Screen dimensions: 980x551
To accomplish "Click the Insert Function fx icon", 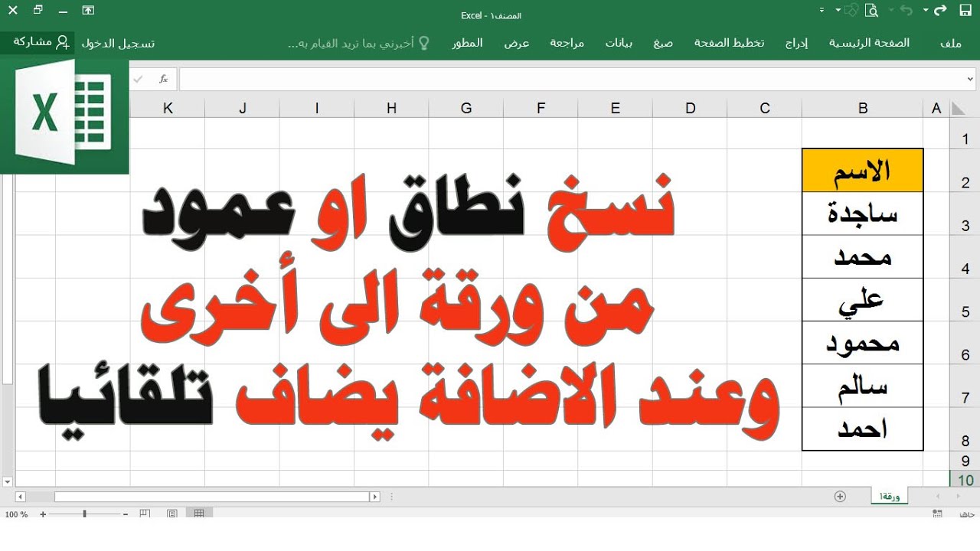I will [x=163, y=79].
